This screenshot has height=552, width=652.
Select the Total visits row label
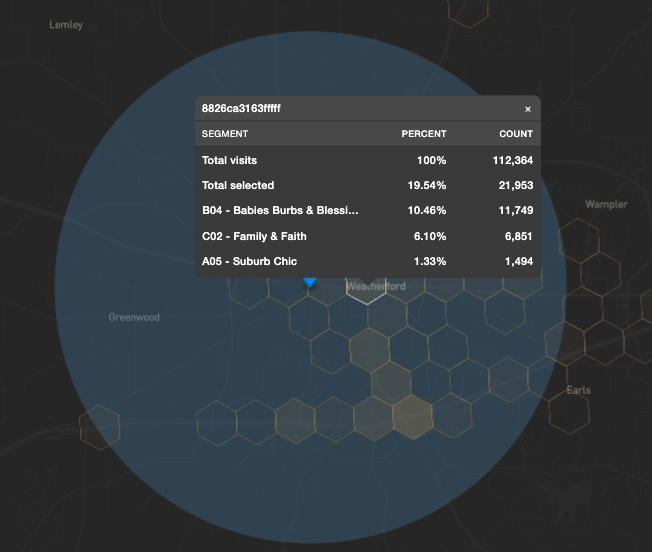tap(230, 160)
